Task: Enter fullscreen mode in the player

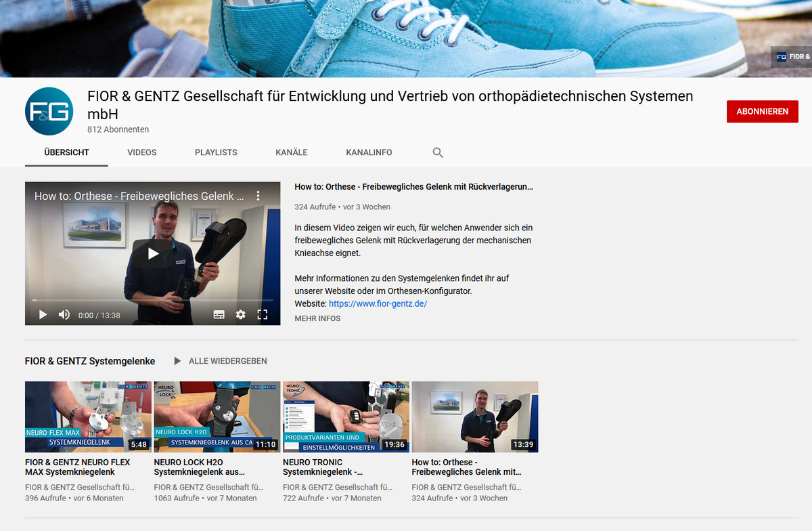Action: point(263,314)
